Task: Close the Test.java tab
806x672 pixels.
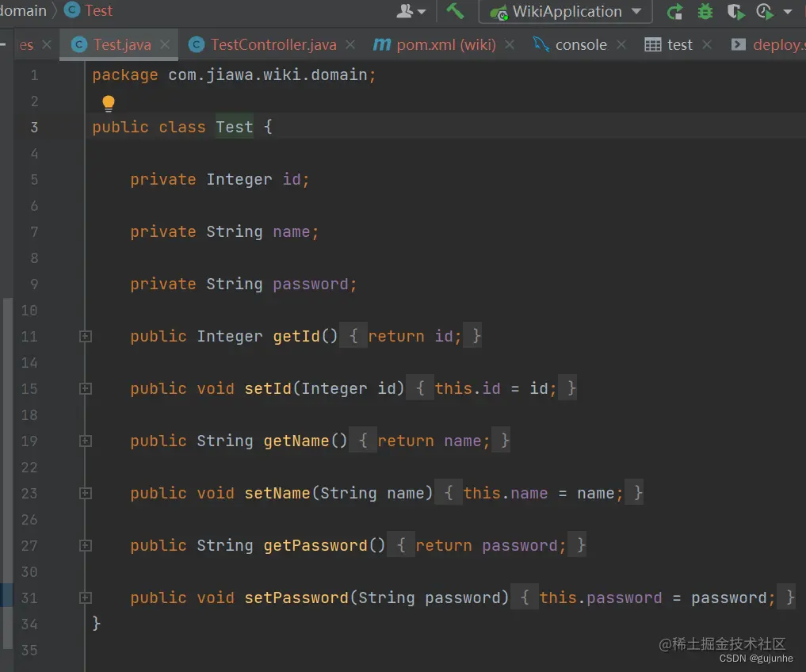Action: click(165, 44)
